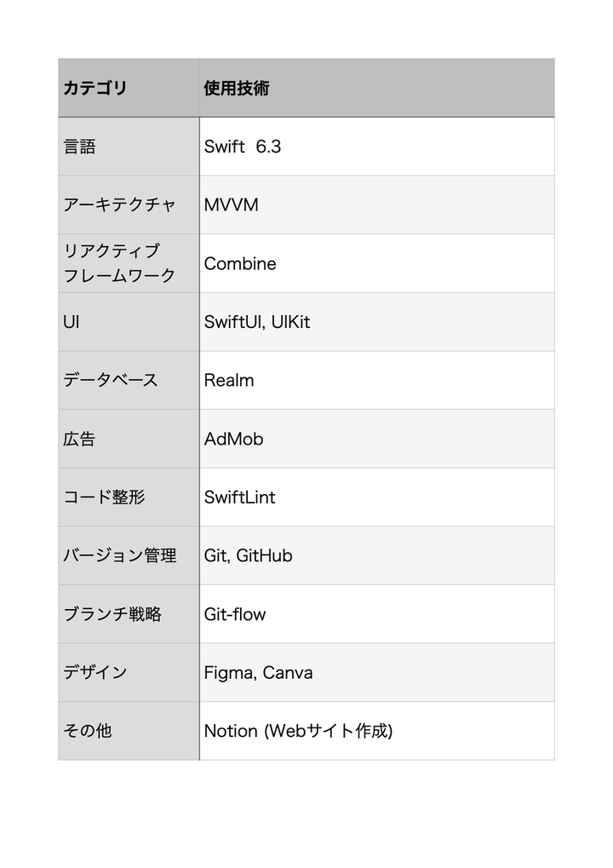613x868 pixels.
Task: Click the Notion (Webサイト作成) cell
Action: click(x=376, y=731)
